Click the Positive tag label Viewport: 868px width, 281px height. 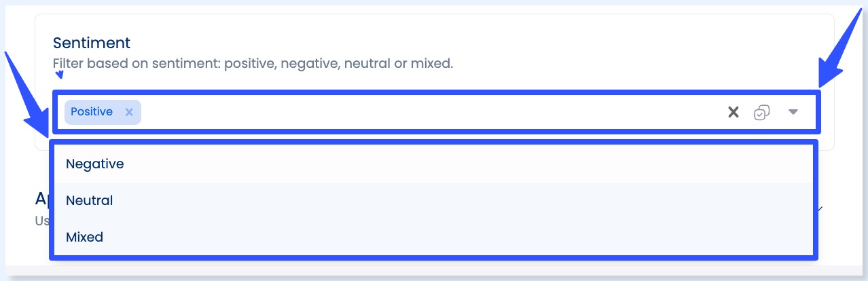pos(92,112)
